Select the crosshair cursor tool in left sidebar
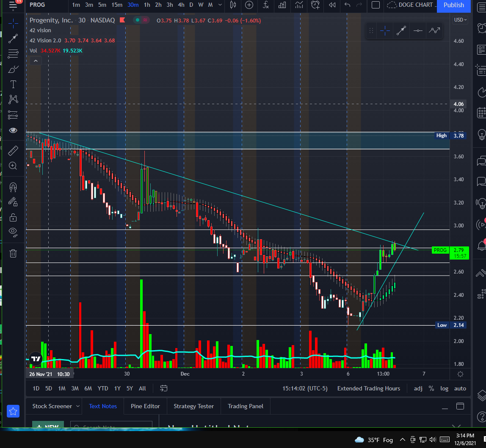 click(x=13, y=23)
